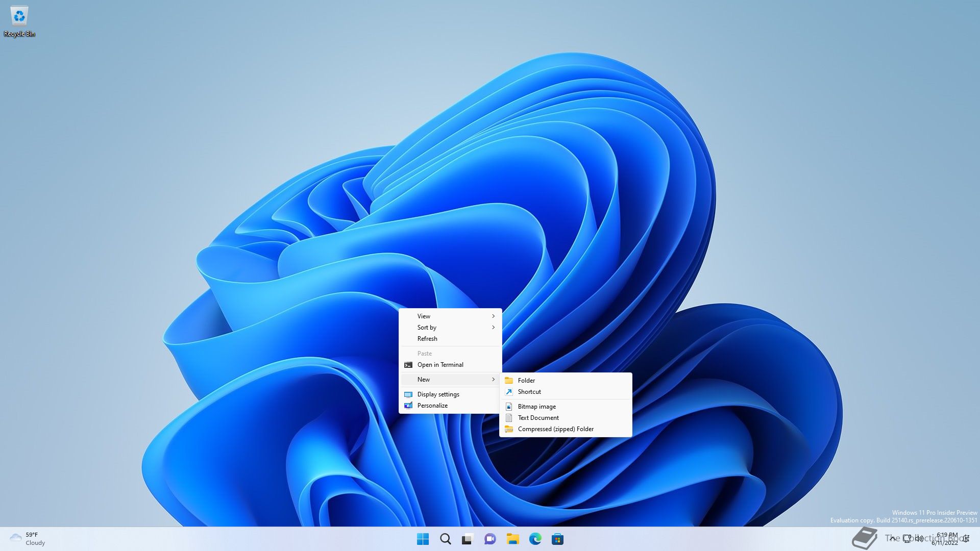Open the volume tray icon

(x=919, y=539)
